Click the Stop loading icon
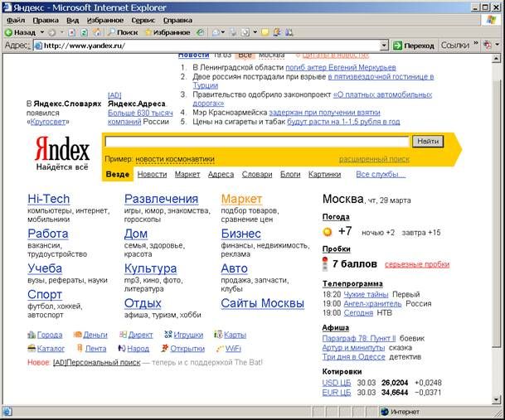The width and height of the screenshot is (505, 420). 72,32
